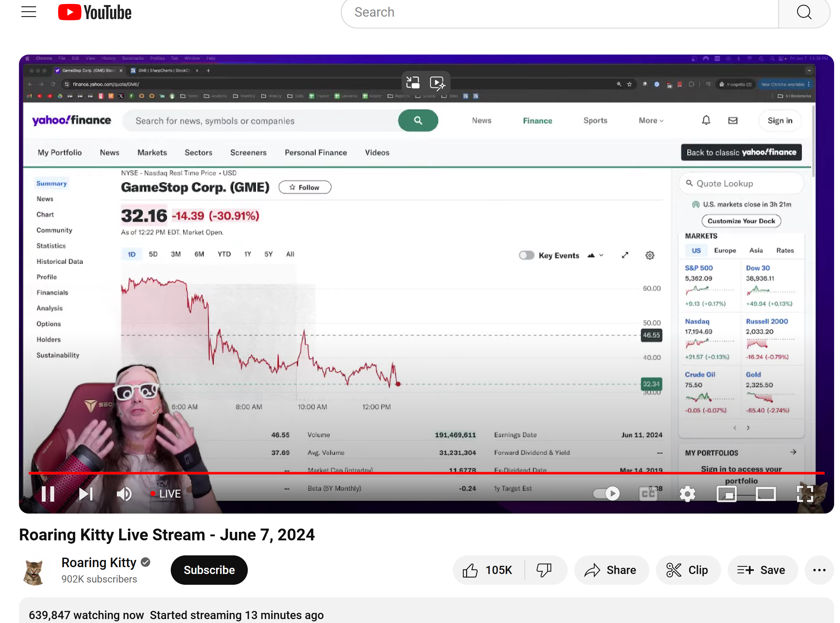Open the chart type dropdown
This screenshot has width=840, height=623.
tap(595, 255)
